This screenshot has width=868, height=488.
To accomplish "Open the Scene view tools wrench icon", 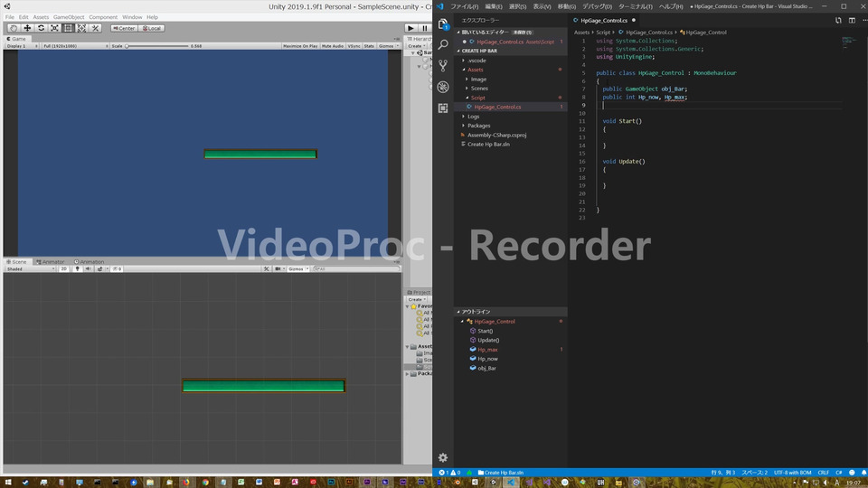I will pos(266,269).
